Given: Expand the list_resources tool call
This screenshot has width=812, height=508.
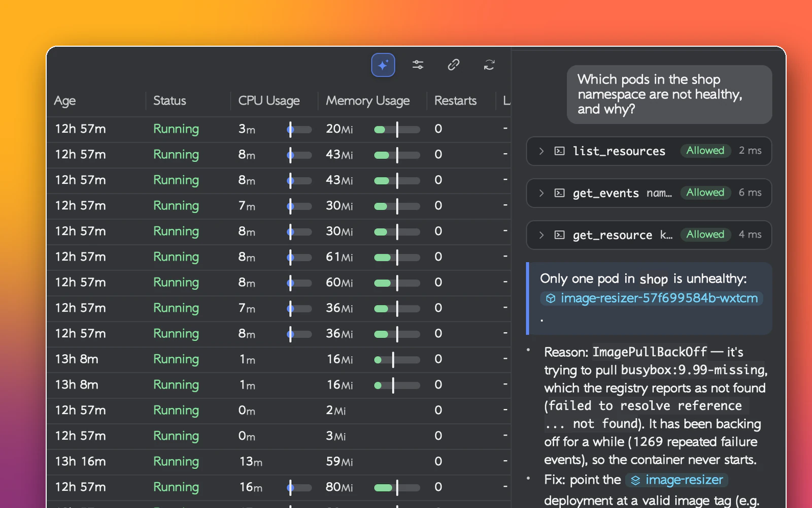Looking at the screenshot, I should (x=542, y=151).
